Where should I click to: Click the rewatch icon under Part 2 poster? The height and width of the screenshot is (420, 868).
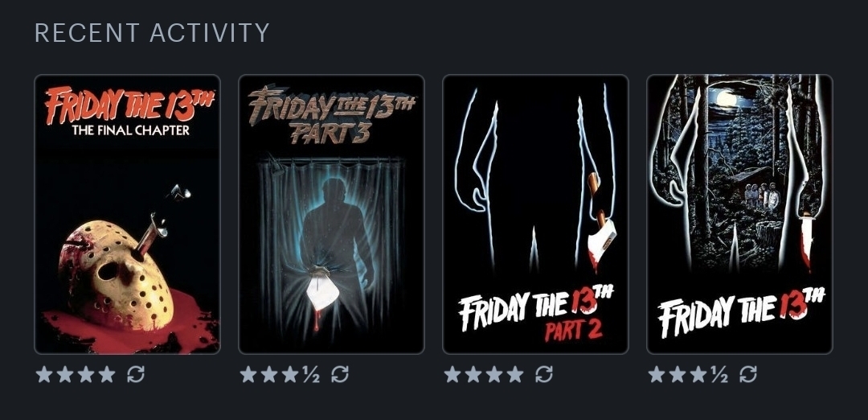pos(544,375)
